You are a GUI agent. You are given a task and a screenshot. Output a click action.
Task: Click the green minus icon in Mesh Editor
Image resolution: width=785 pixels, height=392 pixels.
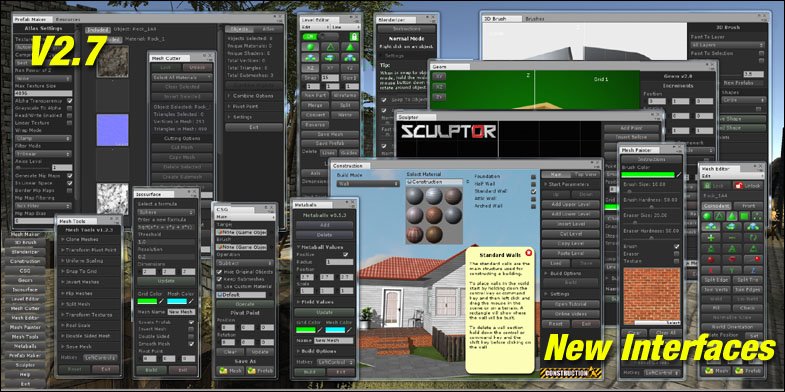(732, 238)
